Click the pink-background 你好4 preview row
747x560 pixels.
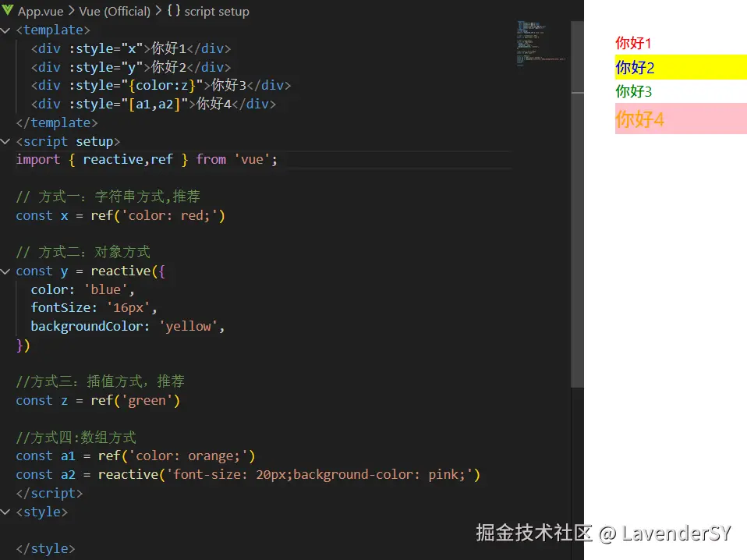[680, 119]
